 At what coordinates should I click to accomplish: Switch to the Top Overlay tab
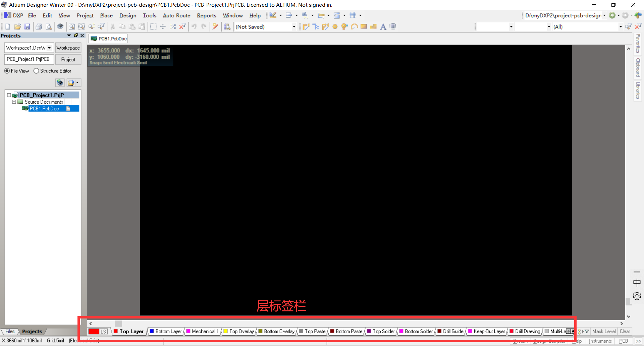coord(239,331)
